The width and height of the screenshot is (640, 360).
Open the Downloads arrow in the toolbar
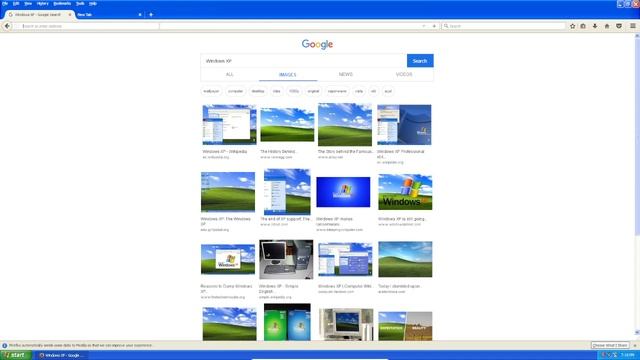pyautogui.click(x=595, y=26)
